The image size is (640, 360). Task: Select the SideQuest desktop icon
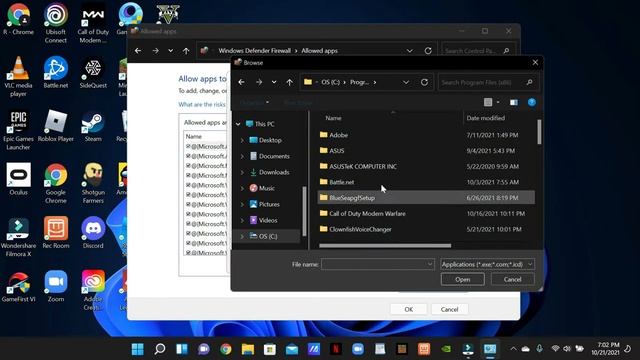point(93,73)
